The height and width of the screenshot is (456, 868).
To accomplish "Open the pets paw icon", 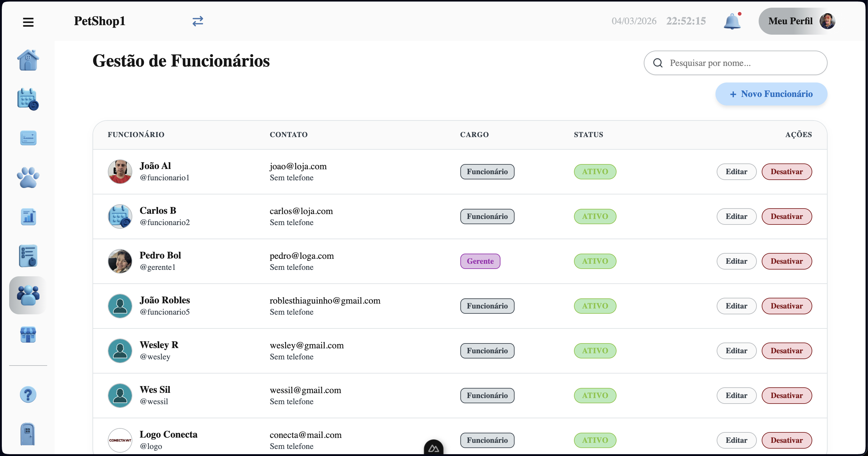I will 28,177.
